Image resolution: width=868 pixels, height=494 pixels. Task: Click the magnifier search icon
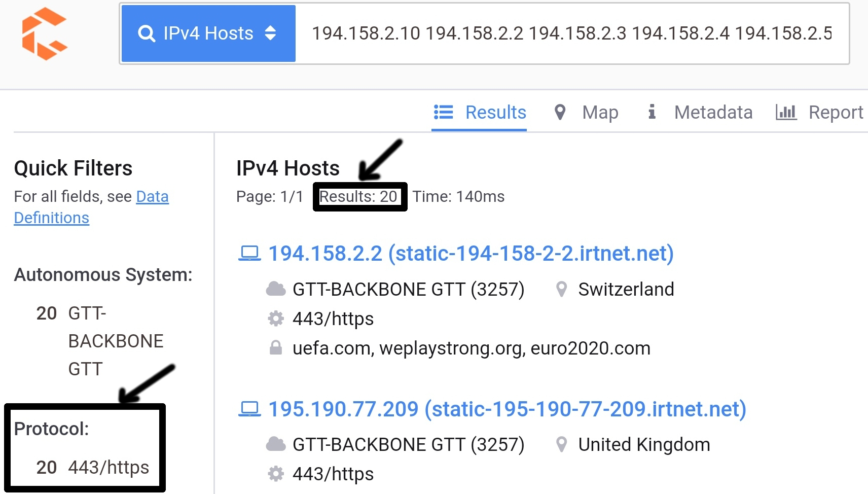(x=147, y=33)
